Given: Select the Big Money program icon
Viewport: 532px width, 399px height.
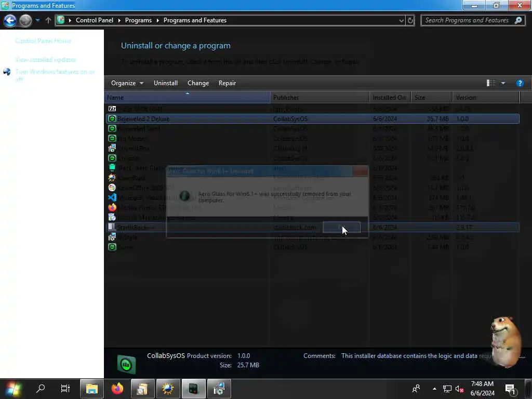Looking at the screenshot, I should (x=112, y=138).
